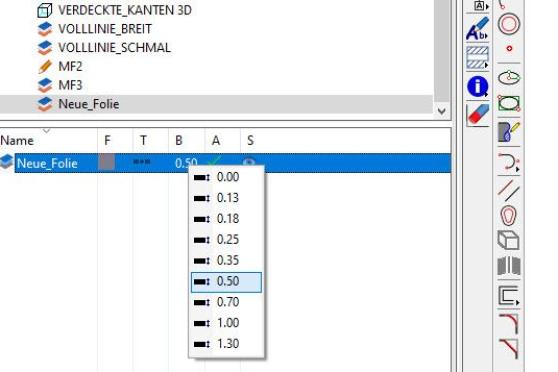Choose the 3D cube tool
This screenshot has width=558, height=372.
click(509, 240)
